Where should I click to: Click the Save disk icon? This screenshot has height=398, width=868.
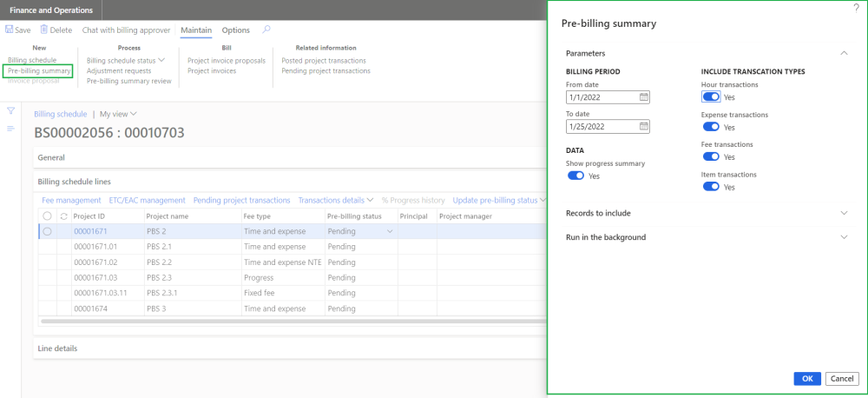click(x=10, y=30)
